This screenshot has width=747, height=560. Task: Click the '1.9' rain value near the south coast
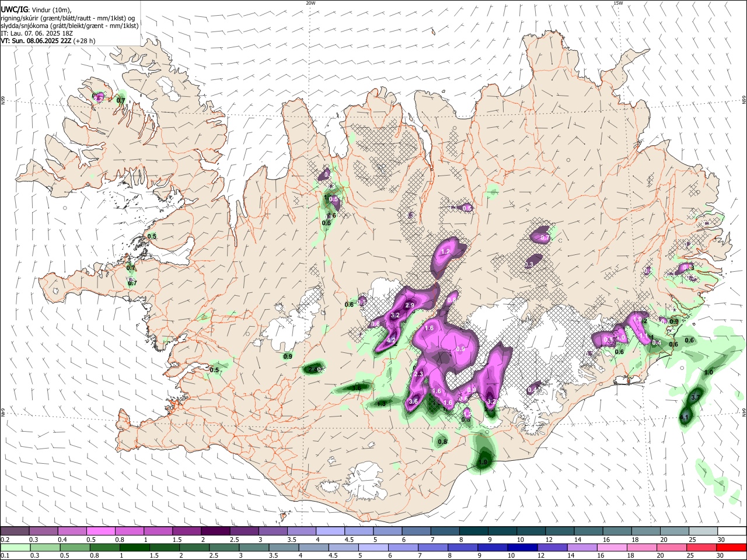pyautogui.click(x=483, y=462)
